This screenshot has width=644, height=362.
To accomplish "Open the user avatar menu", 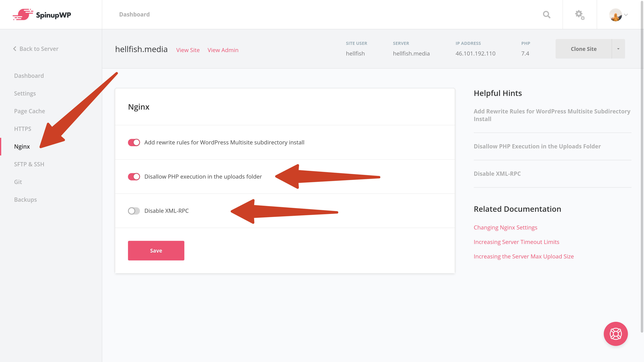I will (618, 15).
